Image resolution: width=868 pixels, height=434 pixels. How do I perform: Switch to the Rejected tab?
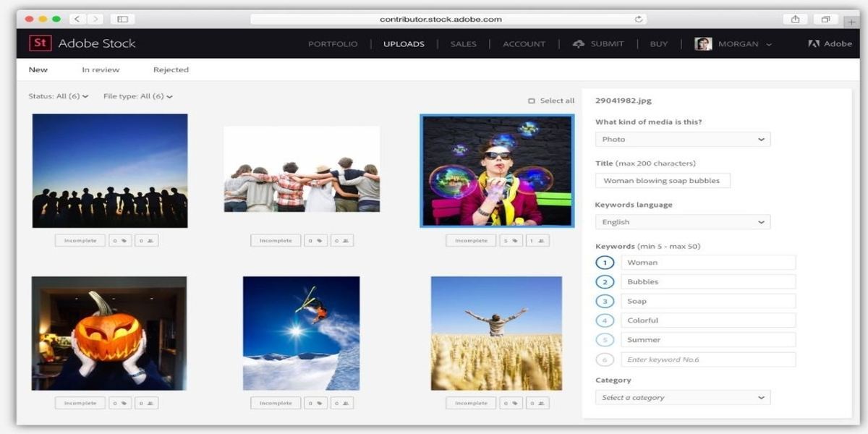click(x=171, y=70)
